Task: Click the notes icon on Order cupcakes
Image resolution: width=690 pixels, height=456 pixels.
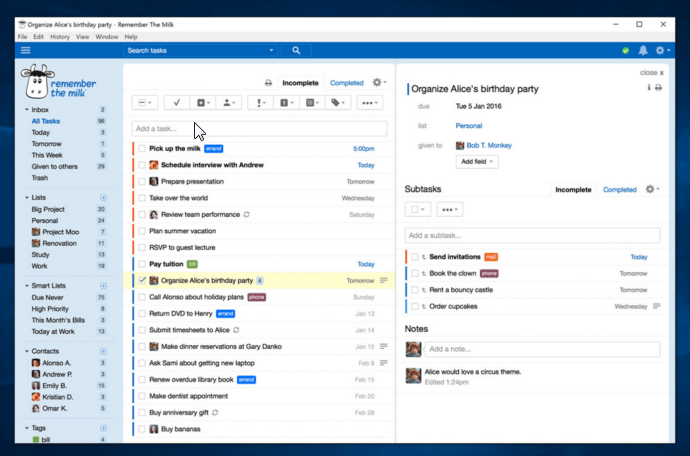Action: [x=657, y=306]
